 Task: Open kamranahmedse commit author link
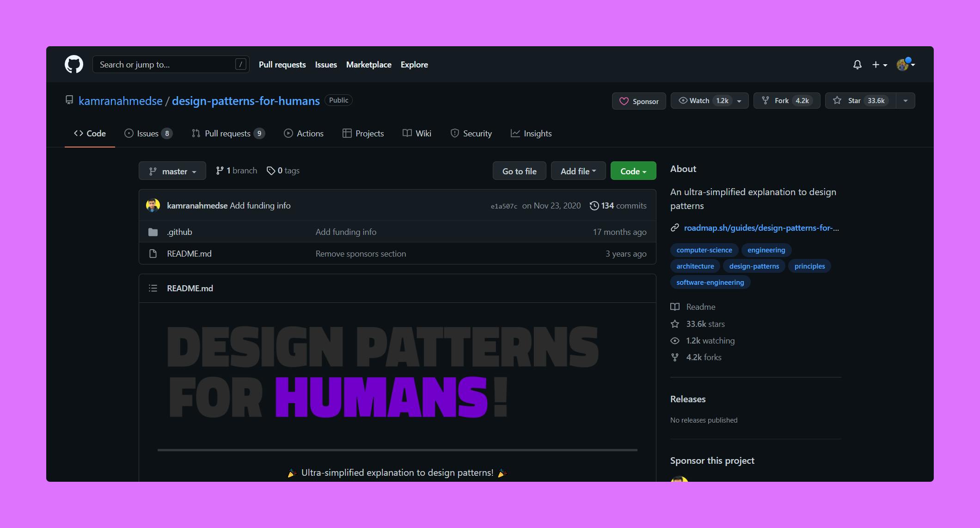coord(197,206)
